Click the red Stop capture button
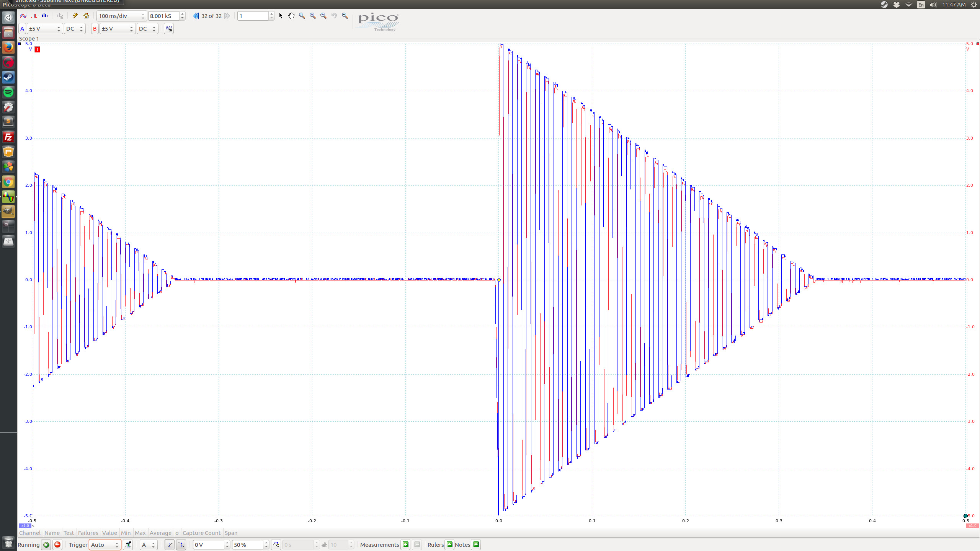This screenshot has height=551, width=980. coord(57,544)
